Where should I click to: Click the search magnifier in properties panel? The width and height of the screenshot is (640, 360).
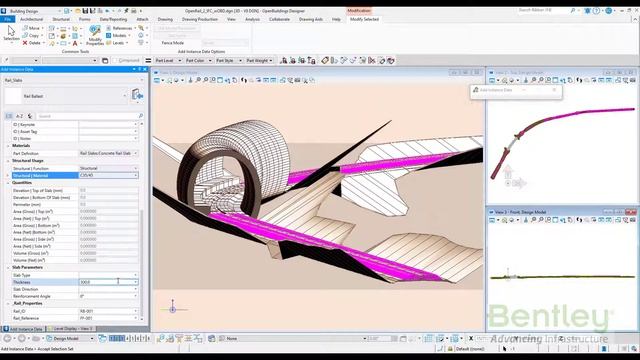click(141, 116)
